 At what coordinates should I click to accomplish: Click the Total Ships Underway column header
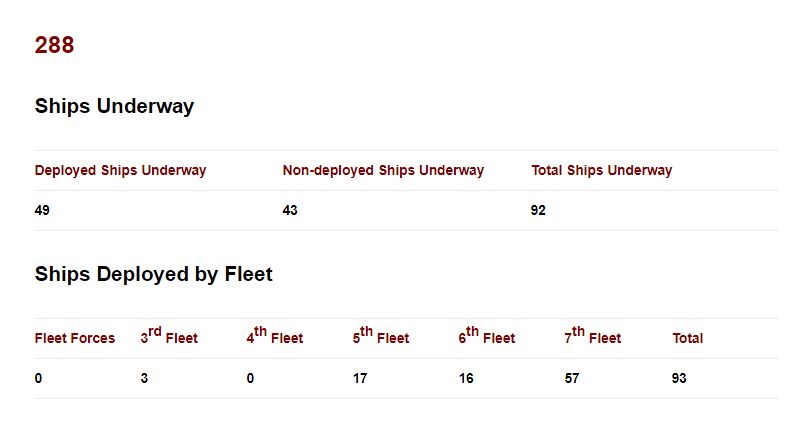601,171
